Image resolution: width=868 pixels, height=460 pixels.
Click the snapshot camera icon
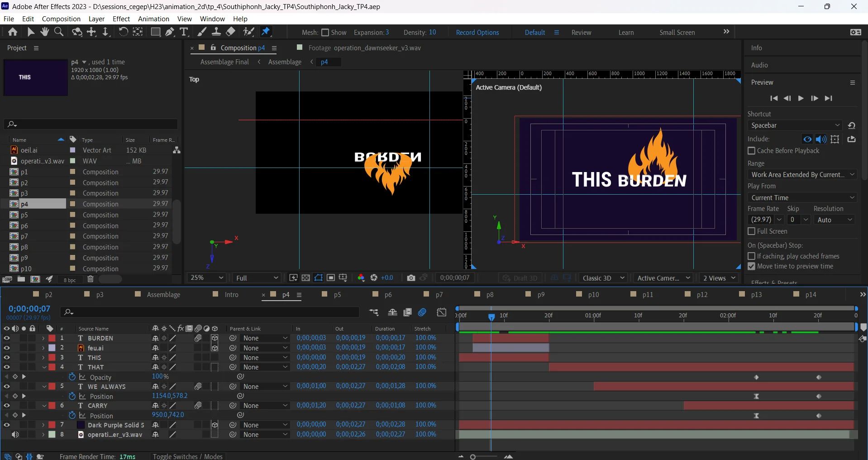click(411, 278)
